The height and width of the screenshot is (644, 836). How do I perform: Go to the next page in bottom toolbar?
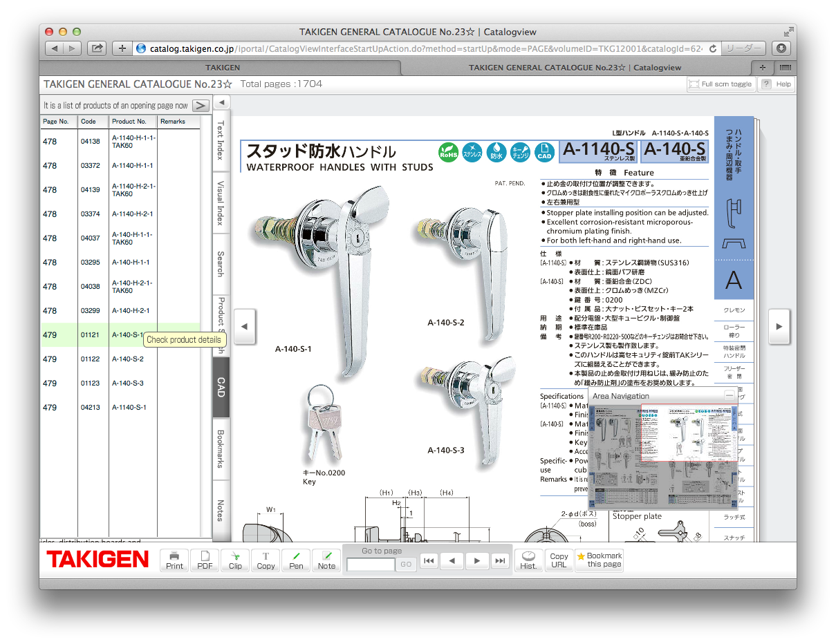click(476, 561)
